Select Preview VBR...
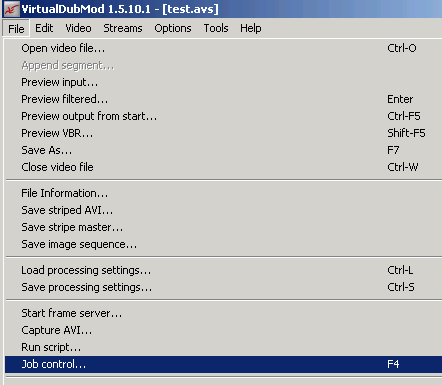 click(223, 133)
